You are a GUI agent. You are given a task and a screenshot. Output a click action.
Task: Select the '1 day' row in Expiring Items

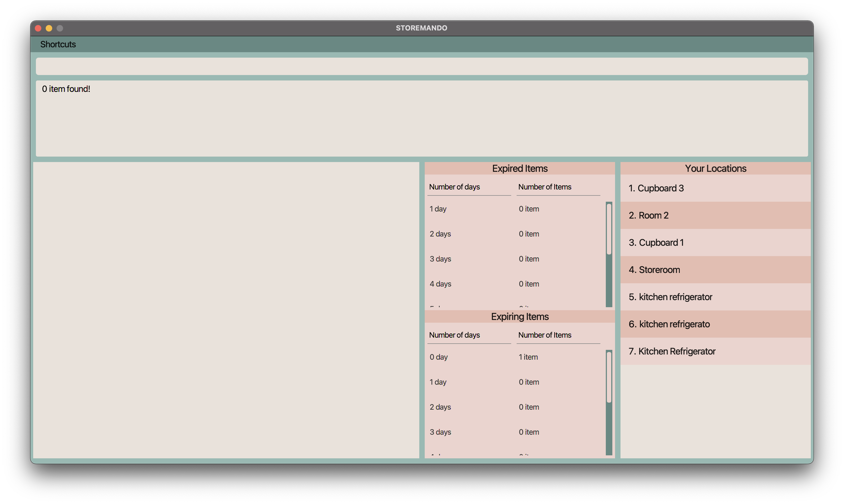pos(514,382)
